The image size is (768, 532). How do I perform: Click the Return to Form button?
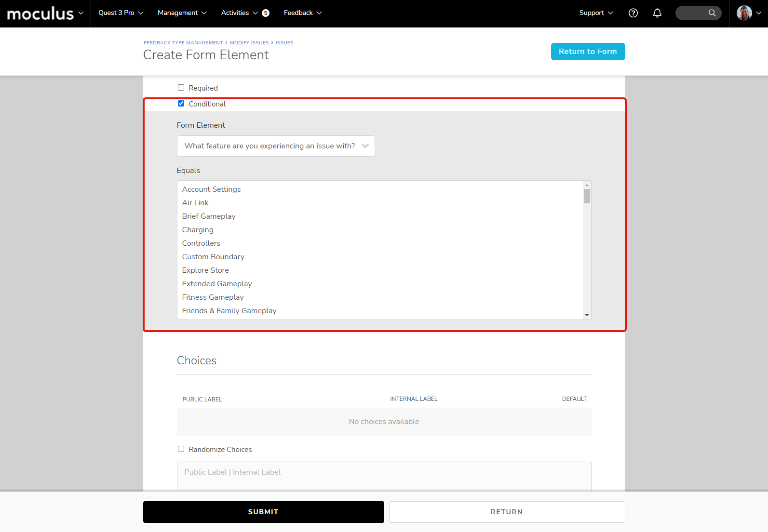click(x=588, y=52)
